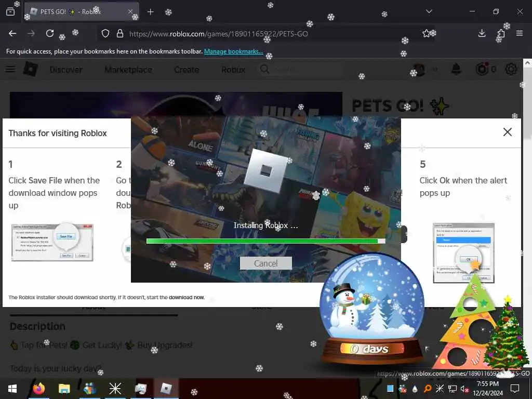Click the Roblox search field
This screenshot has height=399, width=532.
300,70
